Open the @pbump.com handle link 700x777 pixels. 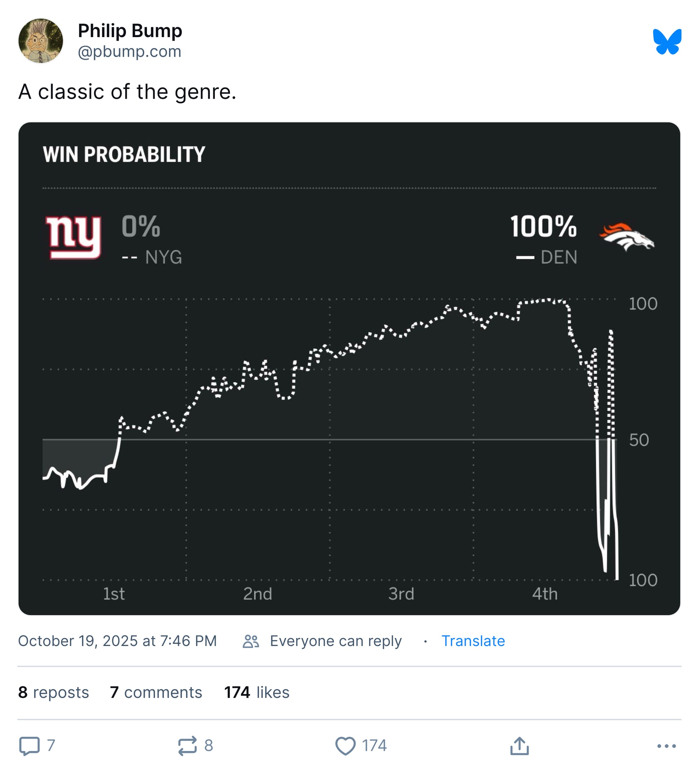[129, 51]
